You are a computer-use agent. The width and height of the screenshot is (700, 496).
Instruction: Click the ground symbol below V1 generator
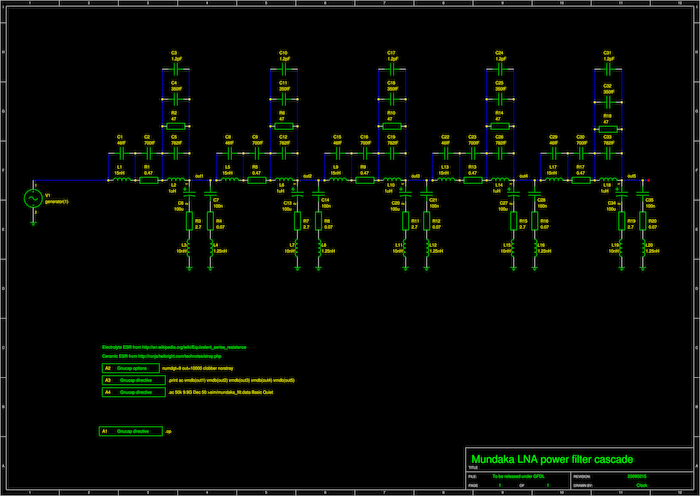pyautogui.click(x=33, y=223)
